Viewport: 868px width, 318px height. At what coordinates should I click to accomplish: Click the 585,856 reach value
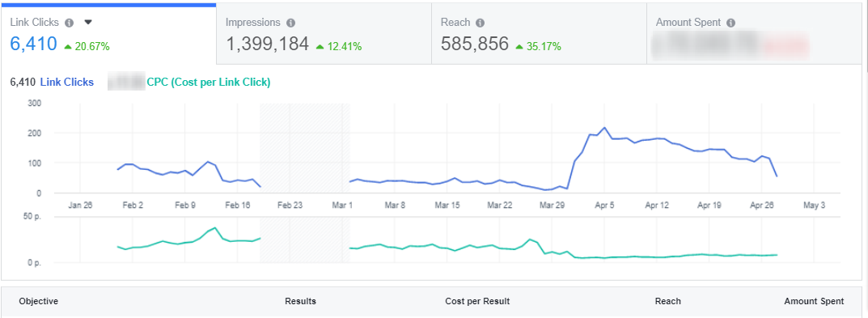[x=474, y=45]
